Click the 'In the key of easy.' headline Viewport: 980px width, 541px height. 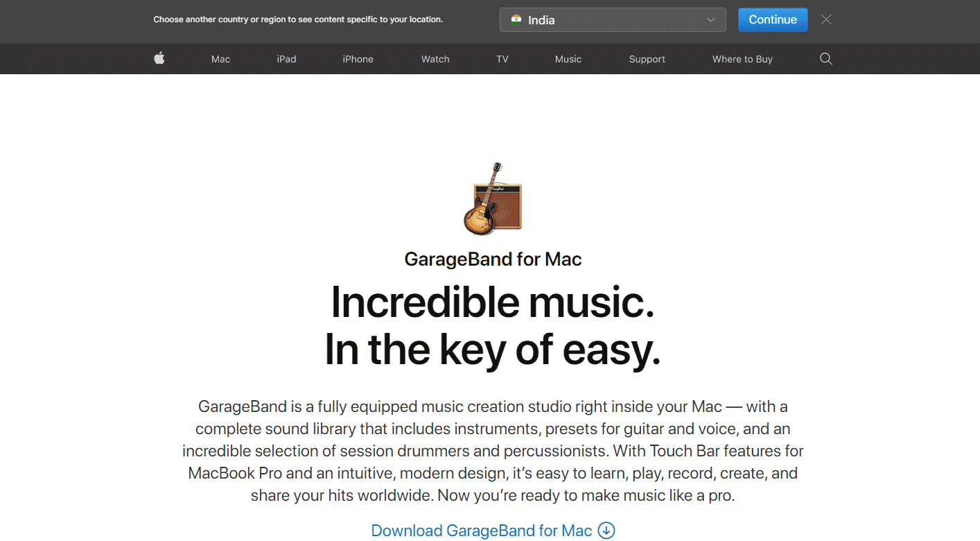493,350
